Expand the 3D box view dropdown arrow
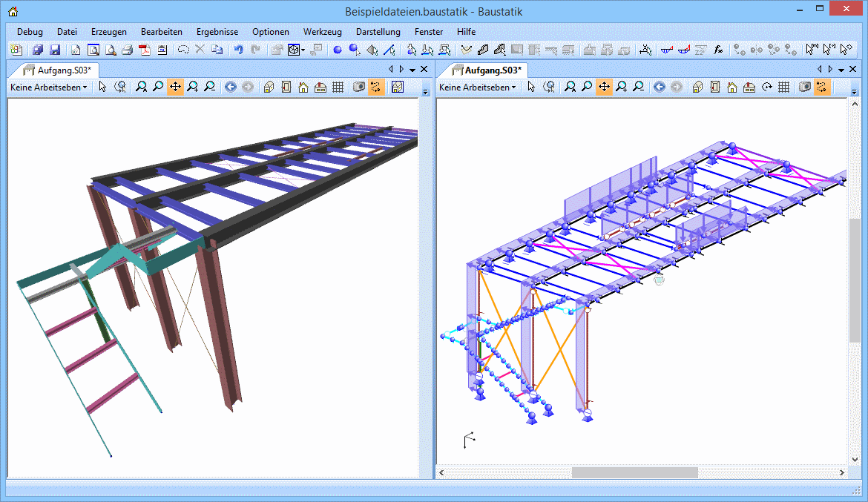The height and width of the screenshot is (502, 868). 303,50
